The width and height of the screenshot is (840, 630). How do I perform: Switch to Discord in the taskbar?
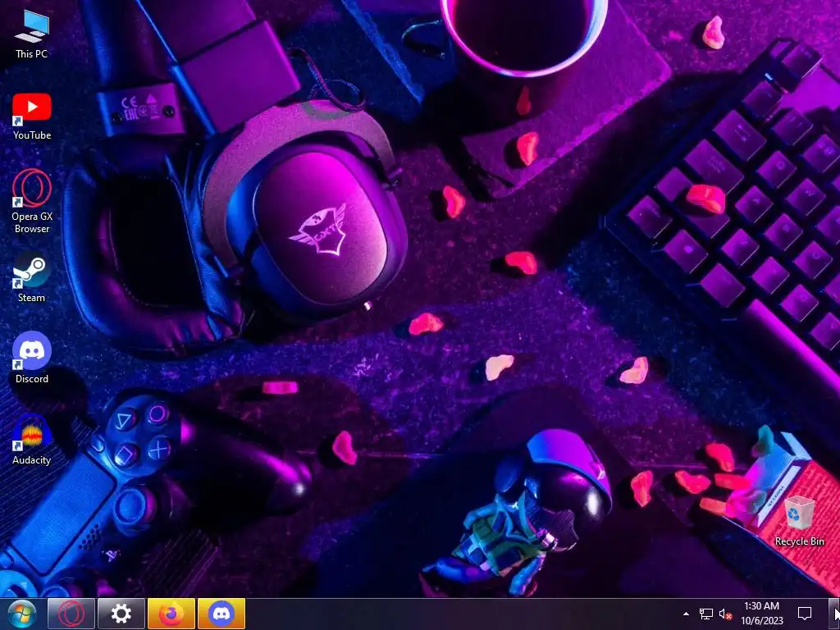[221, 614]
